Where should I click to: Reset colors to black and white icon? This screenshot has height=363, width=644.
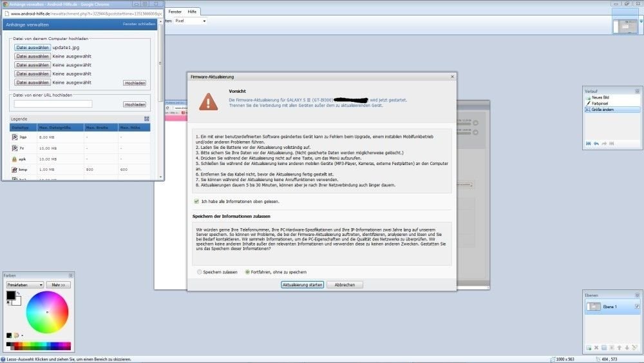(x=8, y=303)
